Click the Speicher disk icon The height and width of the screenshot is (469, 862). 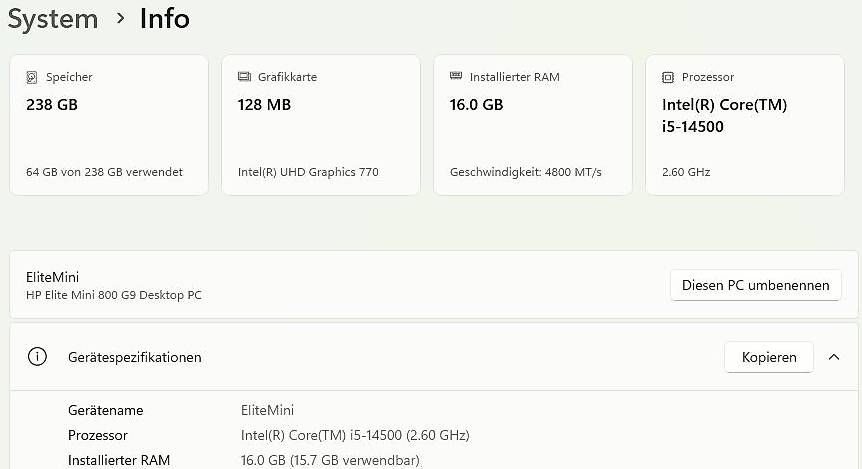[x=32, y=78]
